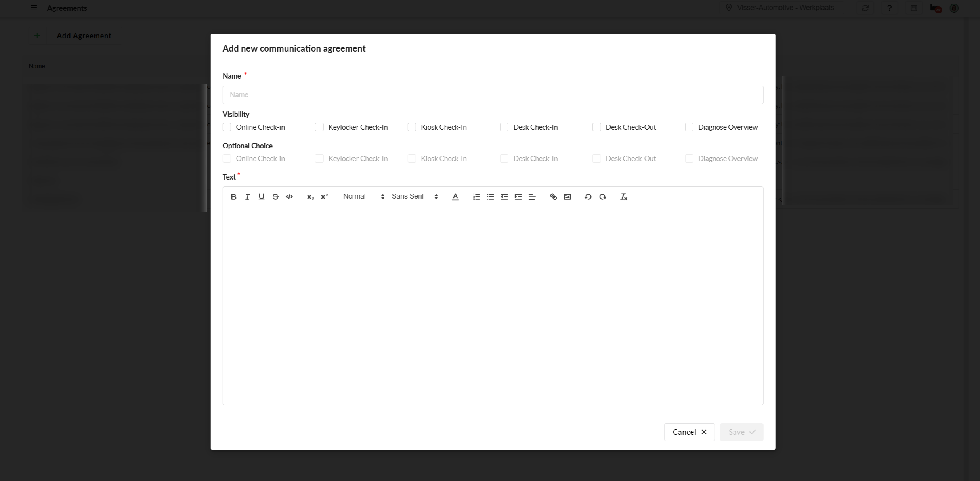Insert a code block with the toolbar icon

tap(289, 197)
